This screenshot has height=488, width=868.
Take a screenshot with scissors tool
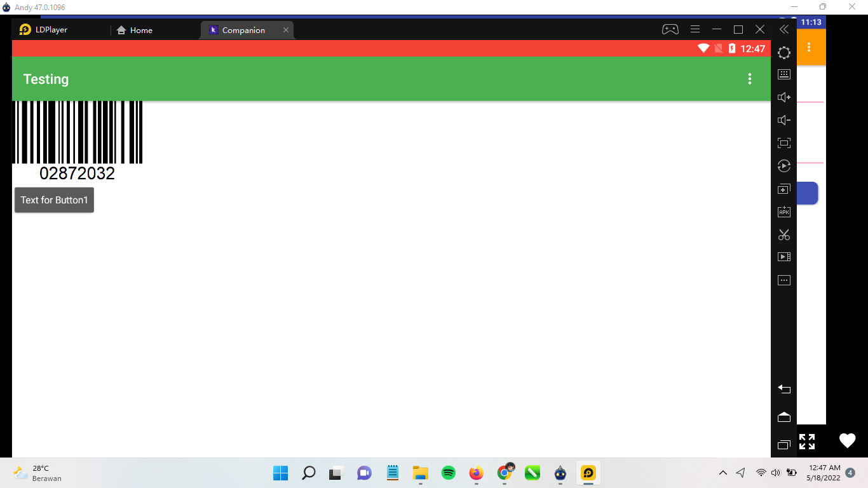[784, 234]
